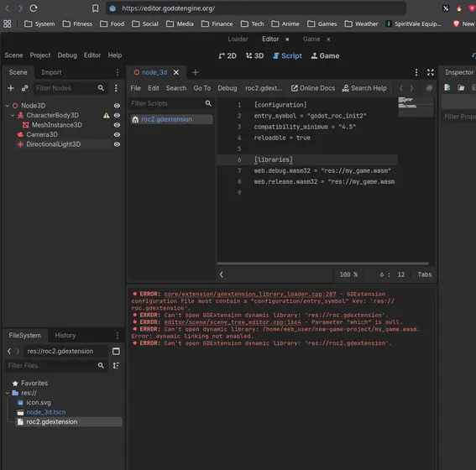Switch to the History tab
The width and height of the screenshot is (476, 470).
(65, 335)
